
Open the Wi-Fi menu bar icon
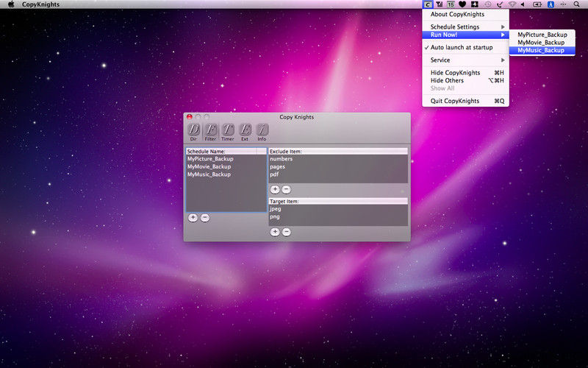point(512,4)
